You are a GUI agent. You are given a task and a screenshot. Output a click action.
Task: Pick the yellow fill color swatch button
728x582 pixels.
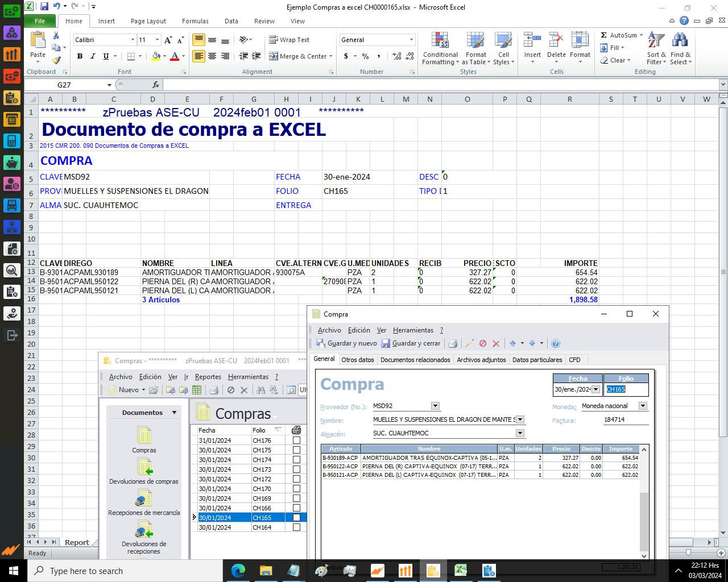click(156, 56)
